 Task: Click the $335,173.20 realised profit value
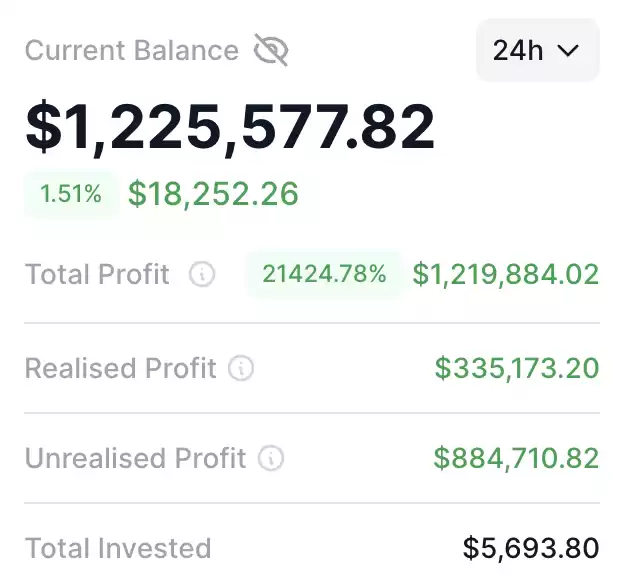tap(517, 369)
